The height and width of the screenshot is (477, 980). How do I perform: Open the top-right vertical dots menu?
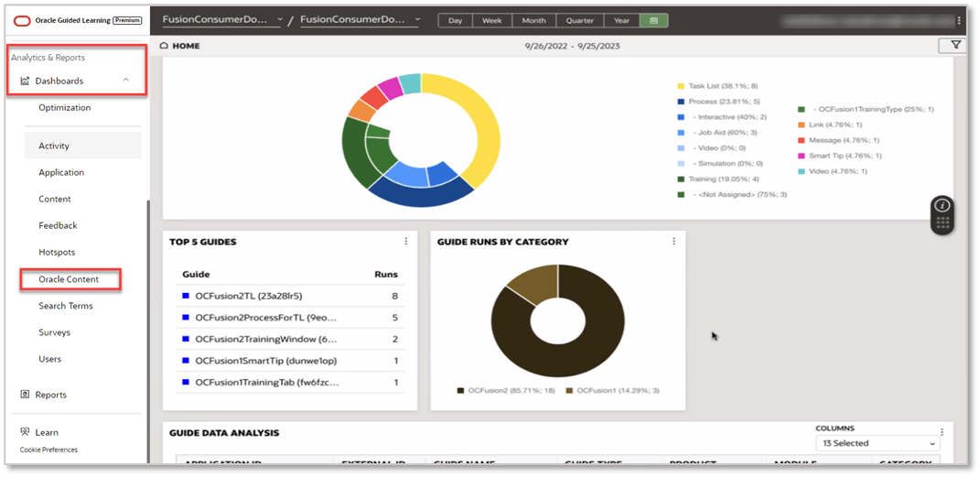click(x=959, y=21)
